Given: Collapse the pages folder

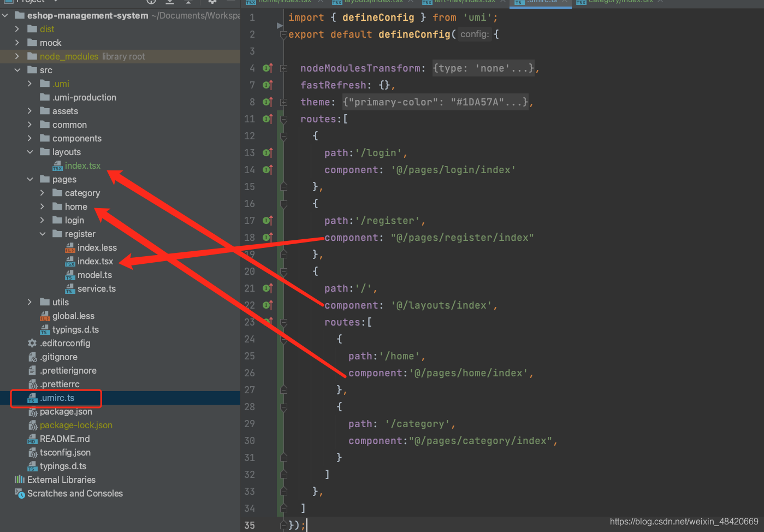Looking at the screenshot, I should point(30,179).
